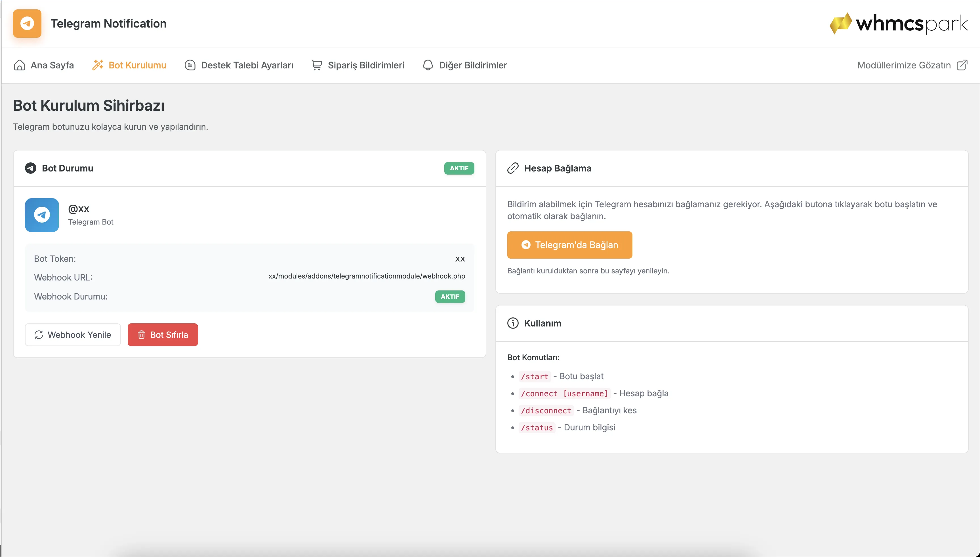The height and width of the screenshot is (557, 980).
Task: Click the Destek Talebi chat bubble icon
Action: point(190,65)
